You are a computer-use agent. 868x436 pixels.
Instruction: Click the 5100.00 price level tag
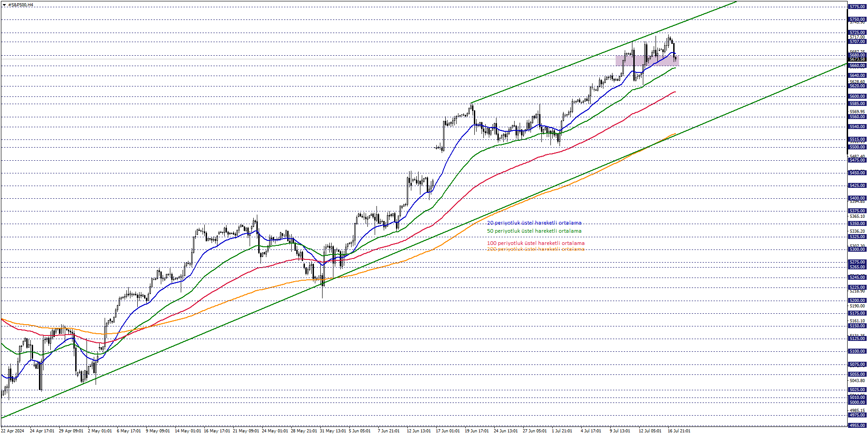(x=857, y=351)
